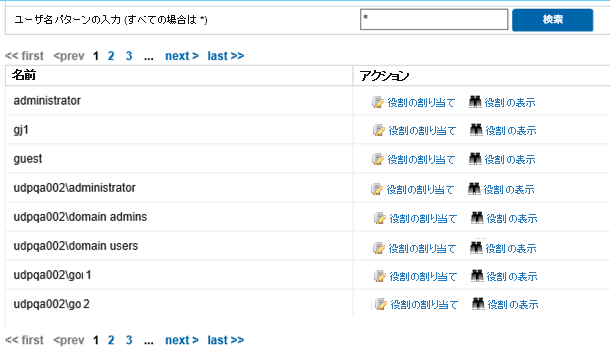610x361 pixels.
Task: Click assign-role icon for udpqa002\go 2
Action: point(381,304)
